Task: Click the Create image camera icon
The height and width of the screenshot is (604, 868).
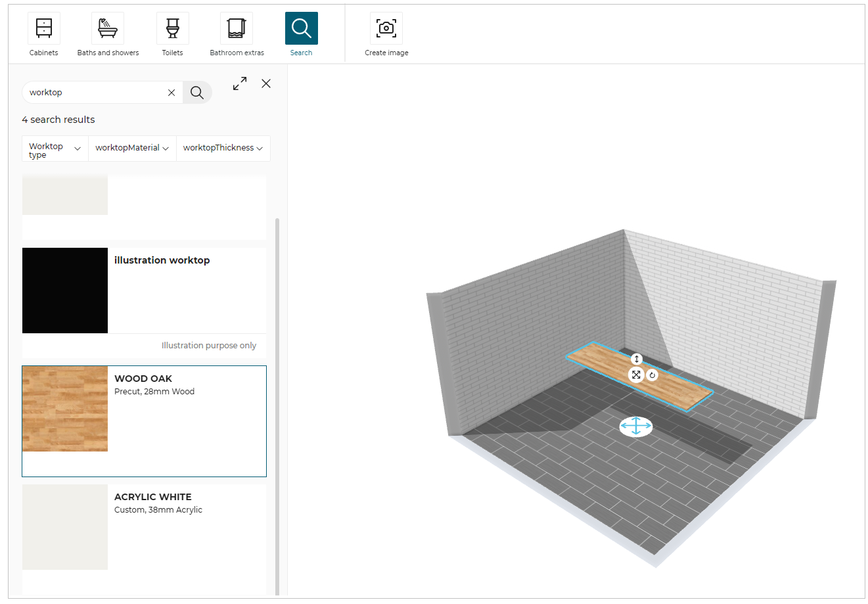Action: [386, 29]
